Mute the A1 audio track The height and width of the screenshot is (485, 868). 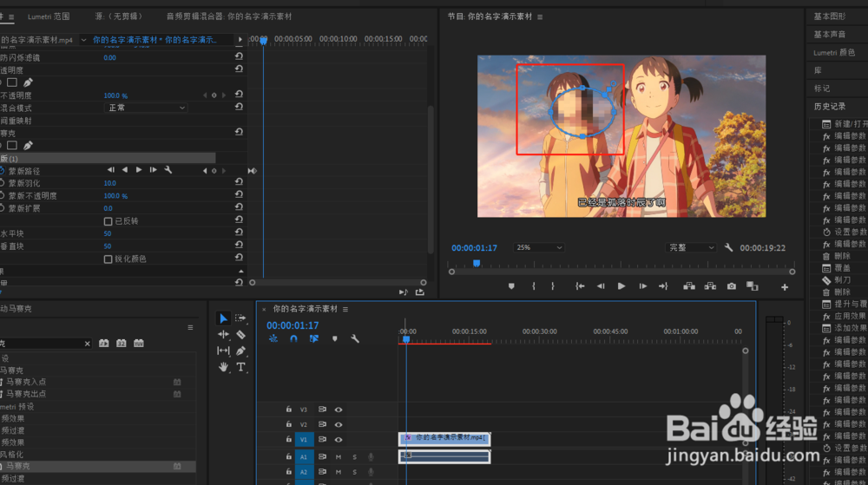point(339,456)
